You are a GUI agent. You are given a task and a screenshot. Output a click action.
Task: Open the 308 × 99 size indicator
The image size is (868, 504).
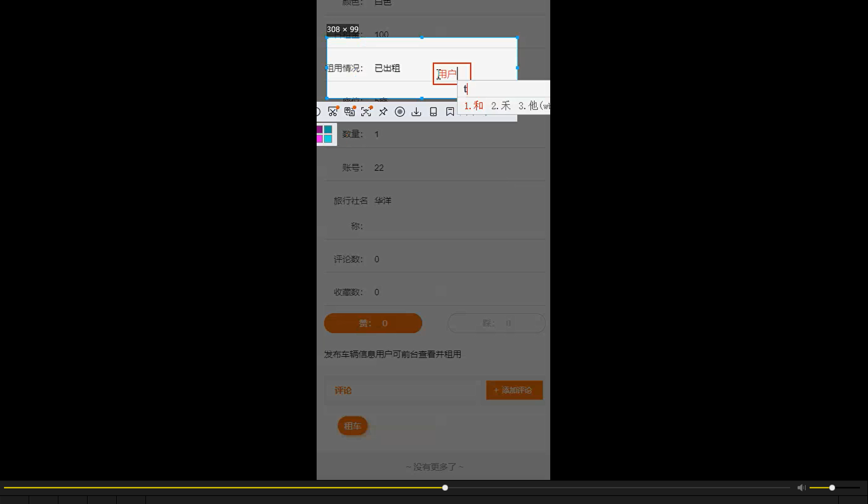coord(342,29)
